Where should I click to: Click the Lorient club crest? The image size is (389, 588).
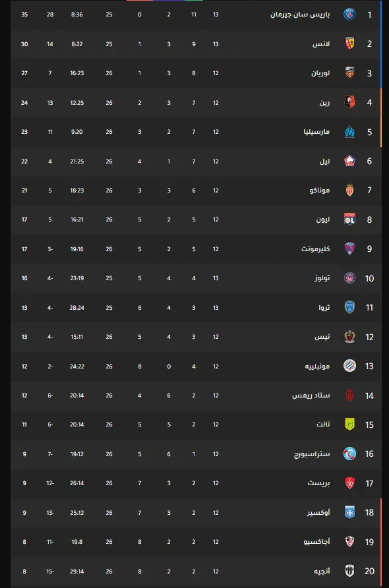tap(349, 73)
